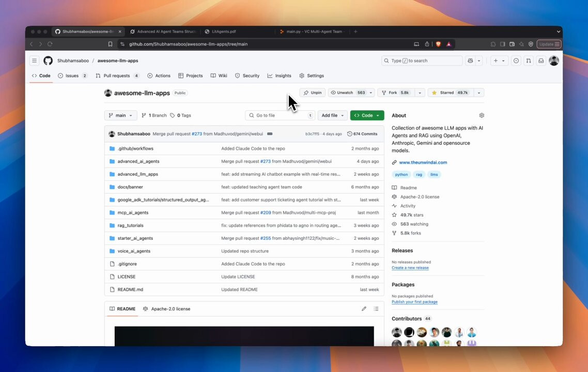Expand commit message ellipsis button
Image resolution: width=588 pixels, height=372 pixels.
(x=270, y=134)
